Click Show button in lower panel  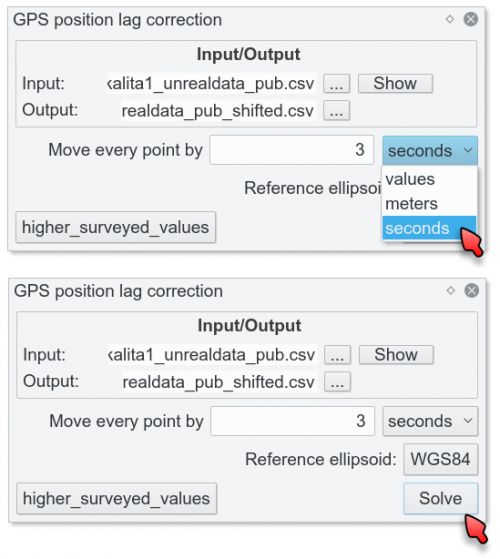coord(396,355)
